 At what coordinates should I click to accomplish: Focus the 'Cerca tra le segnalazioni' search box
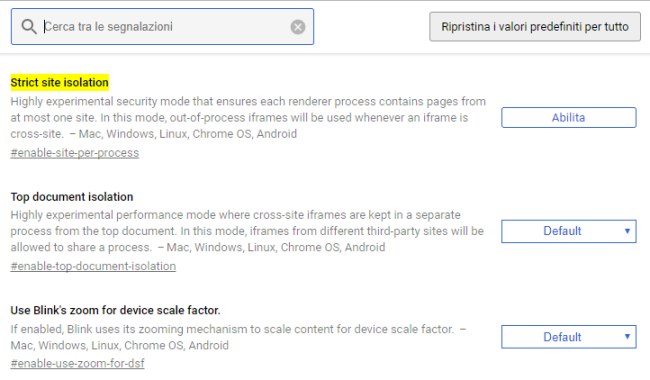pos(162,27)
